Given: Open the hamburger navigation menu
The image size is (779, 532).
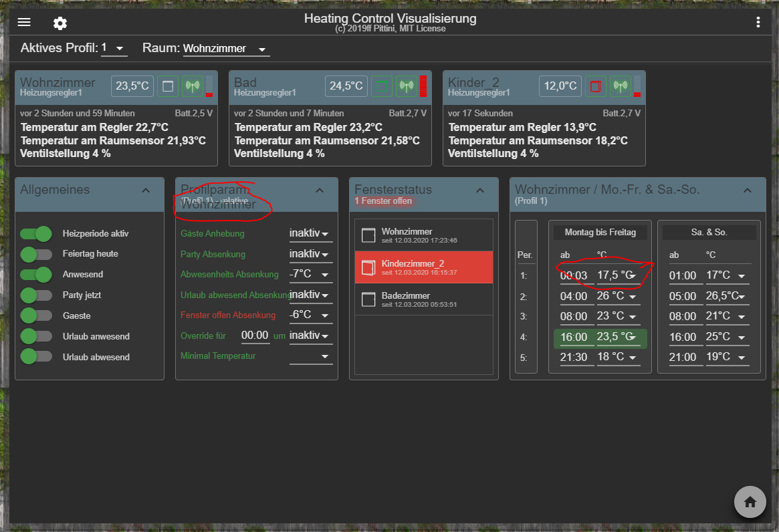Looking at the screenshot, I should [x=24, y=23].
